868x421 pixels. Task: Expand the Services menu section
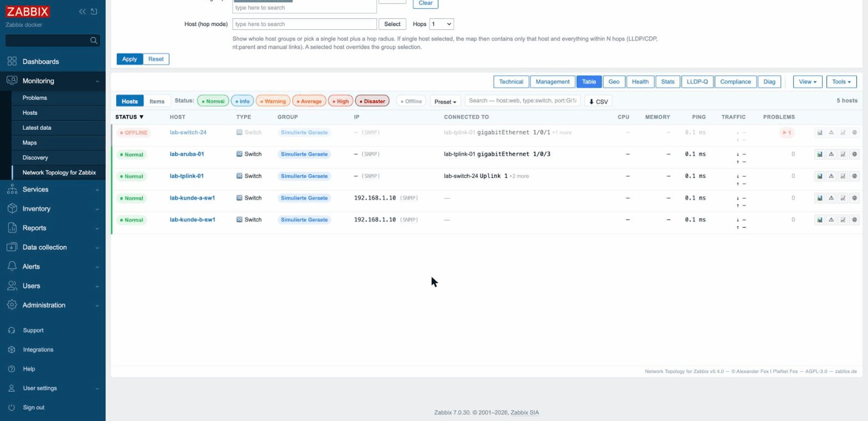click(53, 189)
